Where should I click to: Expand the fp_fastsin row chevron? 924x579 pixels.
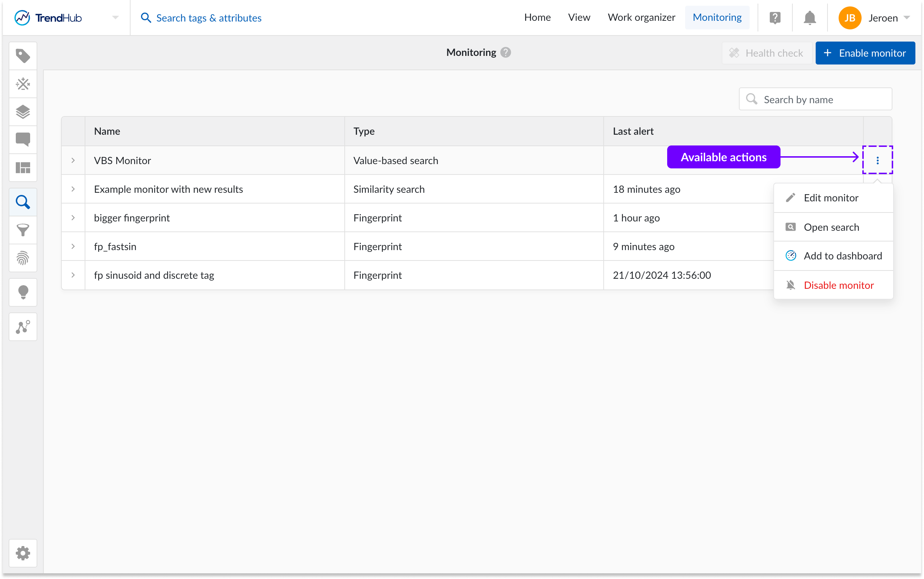coord(73,246)
